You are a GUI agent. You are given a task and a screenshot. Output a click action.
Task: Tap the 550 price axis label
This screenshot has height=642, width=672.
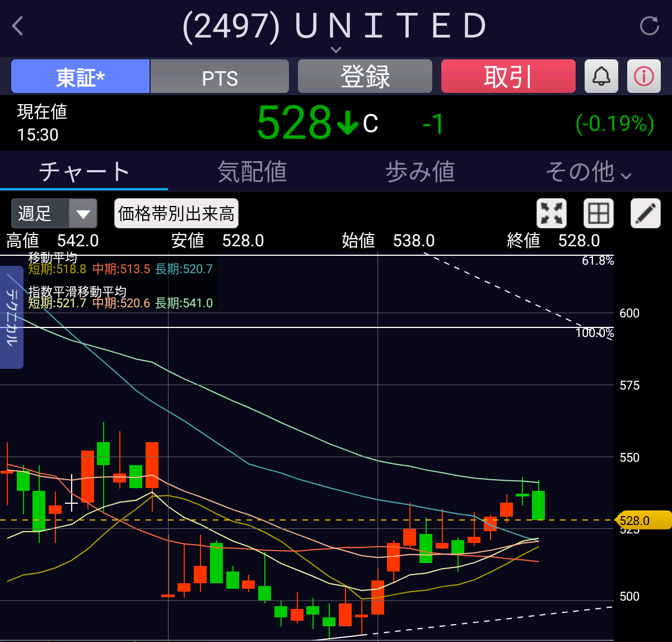tap(629, 458)
